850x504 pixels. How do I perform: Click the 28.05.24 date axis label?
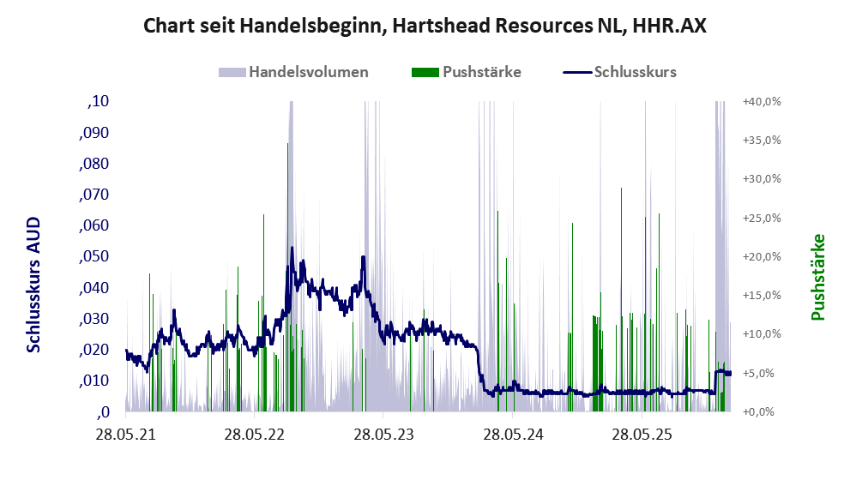(x=512, y=435)
